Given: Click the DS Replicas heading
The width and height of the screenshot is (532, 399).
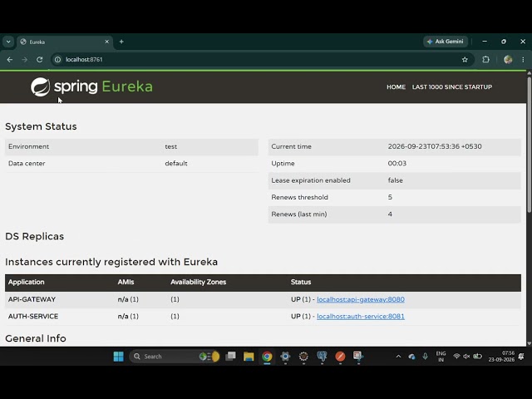Looking at the screenshot, I should [35, 236].
